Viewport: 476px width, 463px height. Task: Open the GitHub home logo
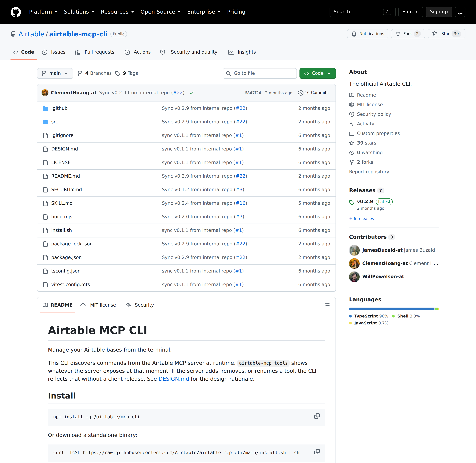[16, 12]
